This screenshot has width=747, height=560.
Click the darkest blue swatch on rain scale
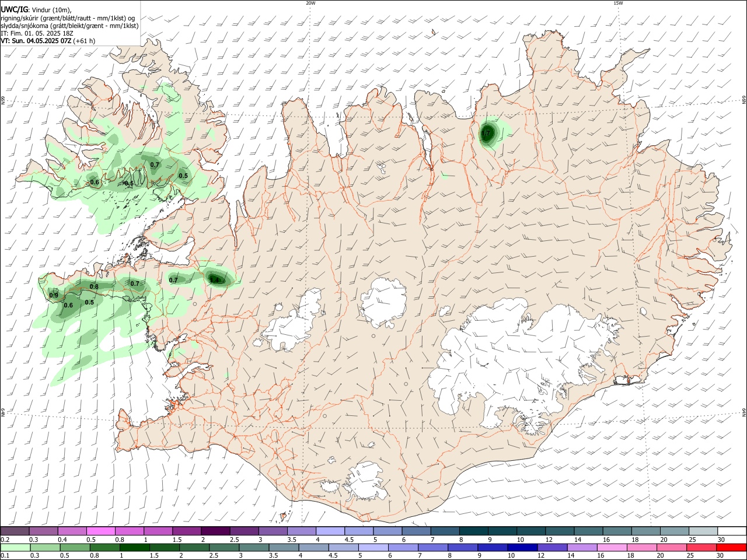[x=521, y=547]
